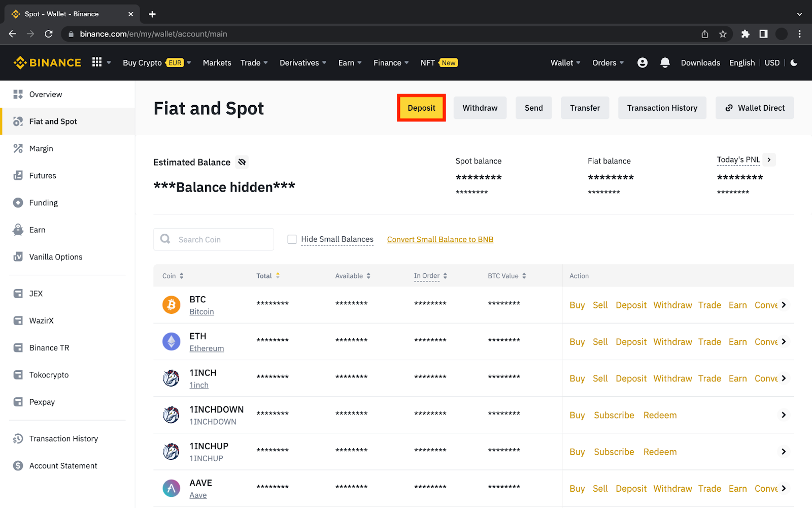Expand the Wallet dropdown in header
Viewport: 812px width, 508px height.
point(565,62)
